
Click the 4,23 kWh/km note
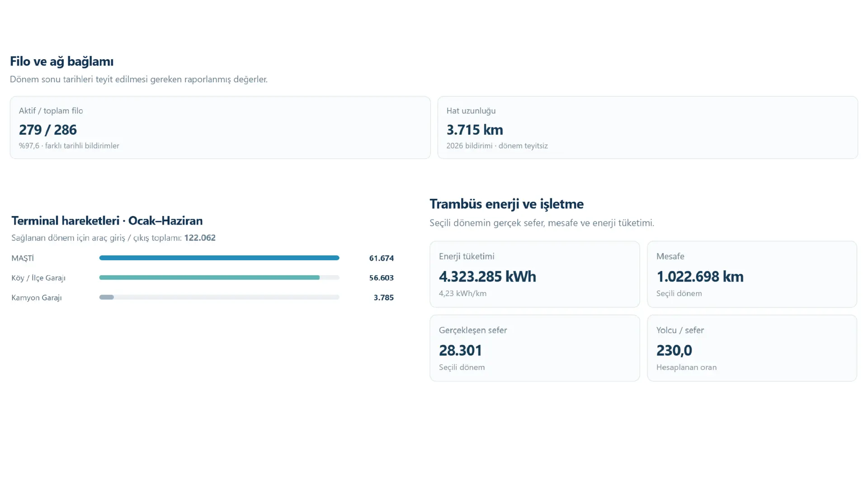pyautogui.click(x=462, y=293)
